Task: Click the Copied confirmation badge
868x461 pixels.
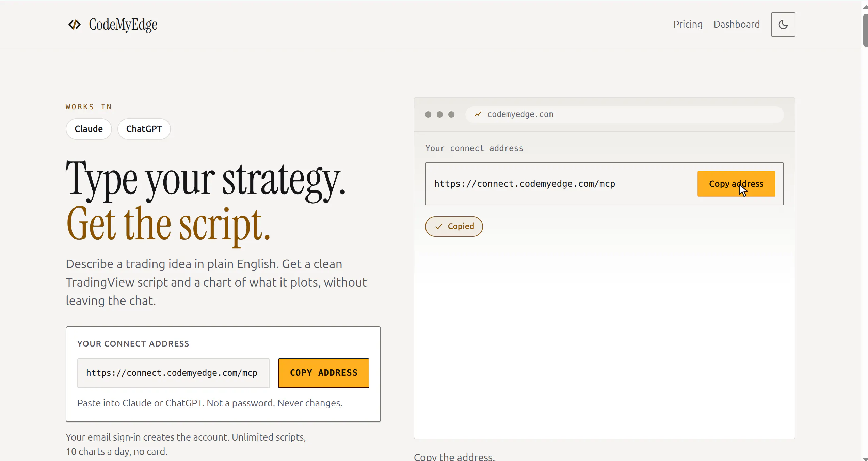Action: pyautogui.click(x=454, y=226)
